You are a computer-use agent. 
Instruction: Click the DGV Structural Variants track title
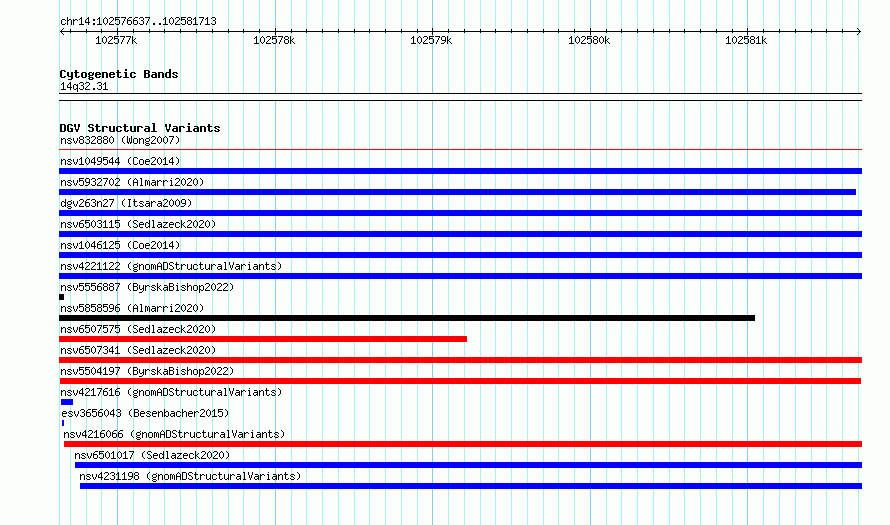[x=140, y=128]
